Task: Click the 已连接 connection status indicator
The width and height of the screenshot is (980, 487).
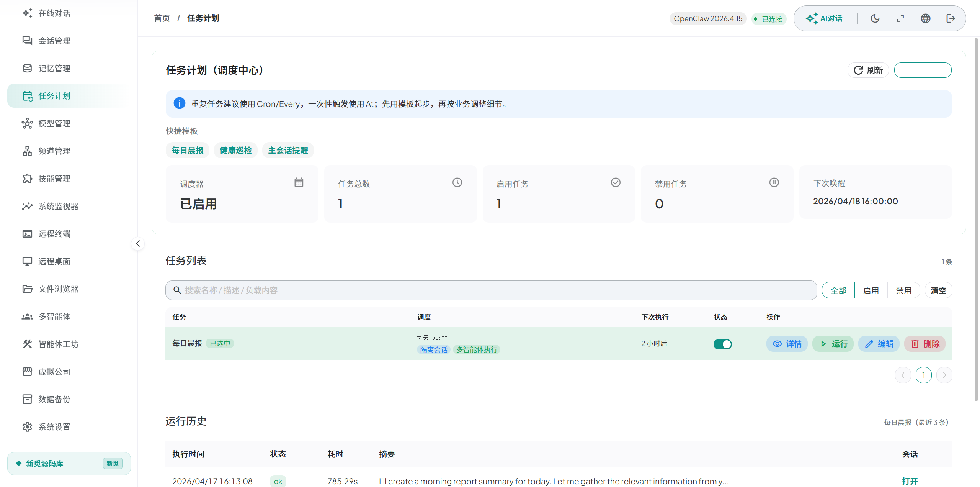Action: pos(769,18)
